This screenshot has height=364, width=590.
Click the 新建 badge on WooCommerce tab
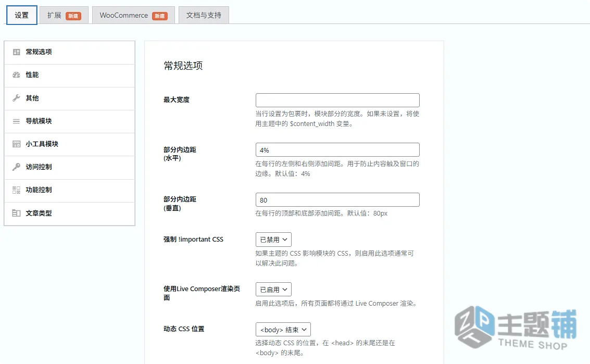160,16
